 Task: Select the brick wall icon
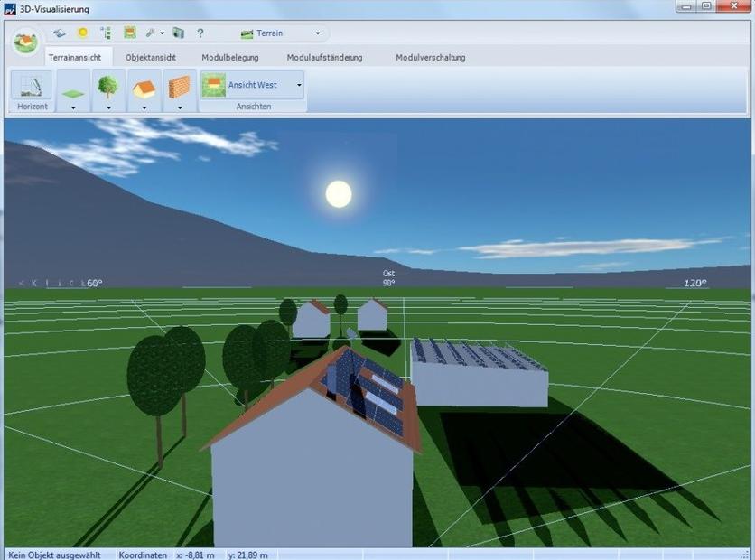[179, 86]
